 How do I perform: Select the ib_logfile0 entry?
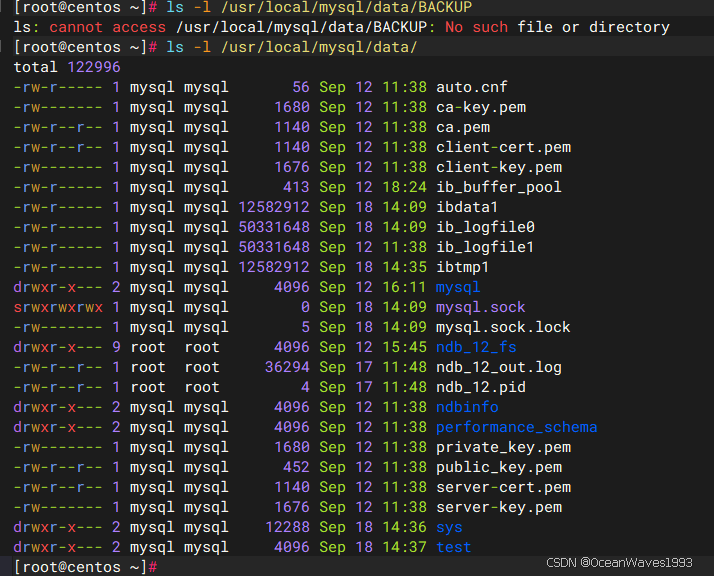[x=485, y=227]
